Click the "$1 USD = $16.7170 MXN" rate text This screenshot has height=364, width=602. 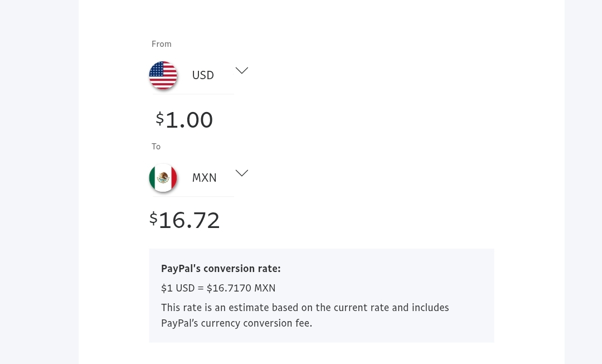(x=218, y=288)
